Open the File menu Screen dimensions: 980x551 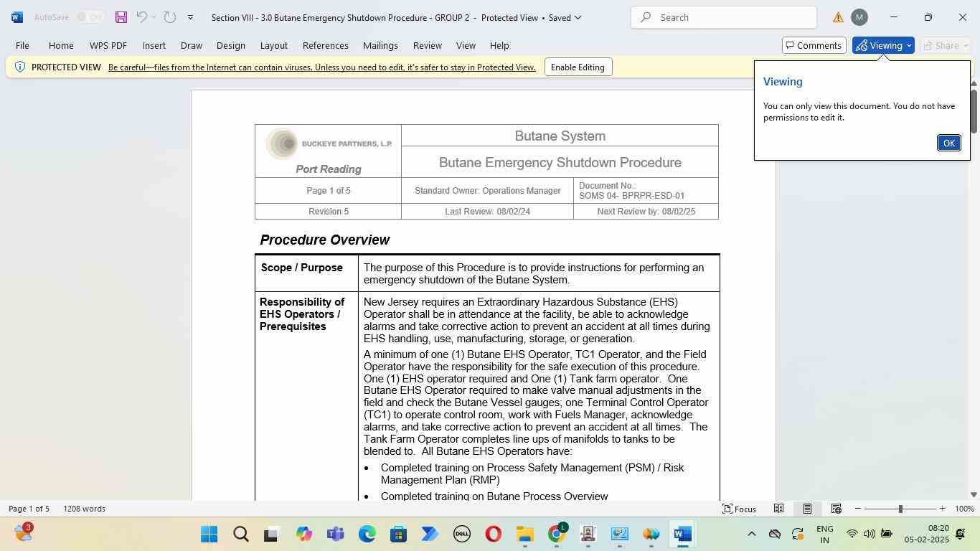[x=22, y=45]
